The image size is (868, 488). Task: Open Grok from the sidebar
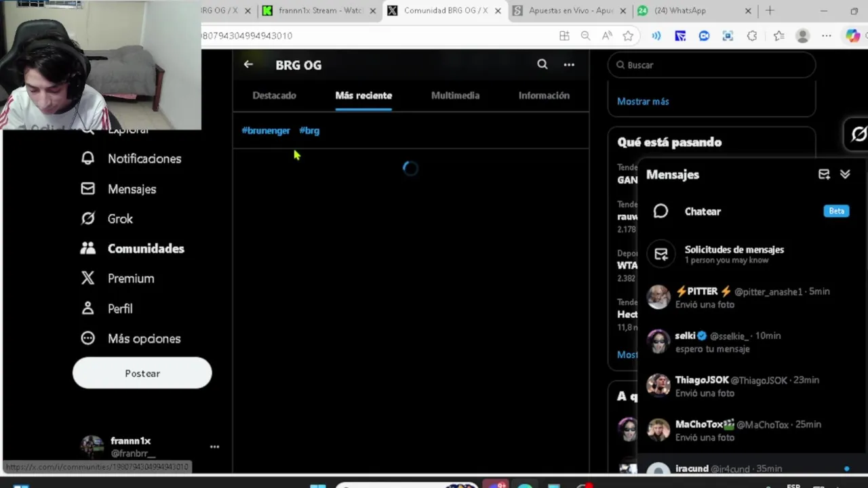click(107, 219)
